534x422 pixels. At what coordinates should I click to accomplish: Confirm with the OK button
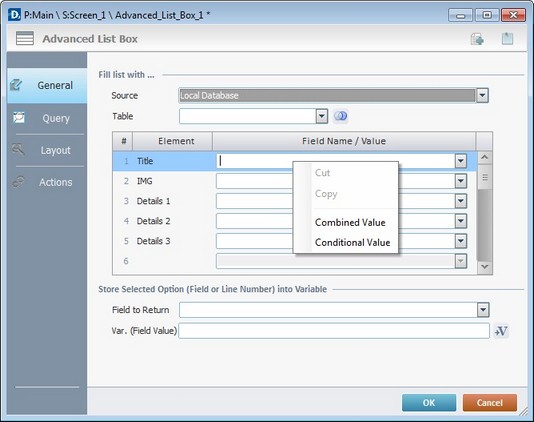coord(429,403)
